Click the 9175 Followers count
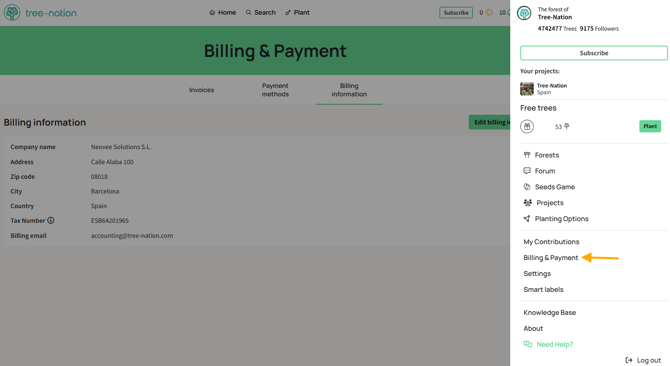 click(x=599, y=29)
